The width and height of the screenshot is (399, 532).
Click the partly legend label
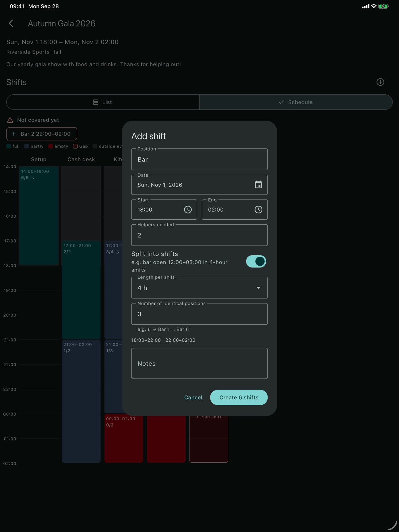pyautogui.click(x=37, y=146)
